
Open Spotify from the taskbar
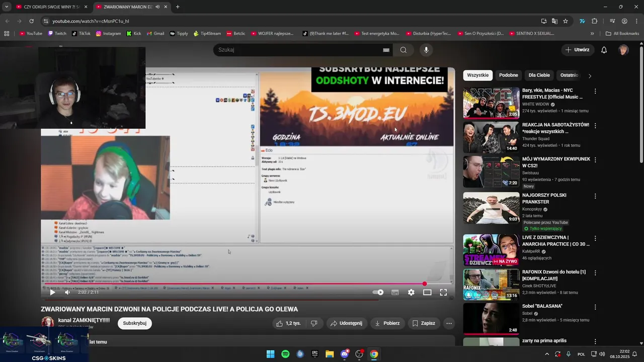point(285,354)
